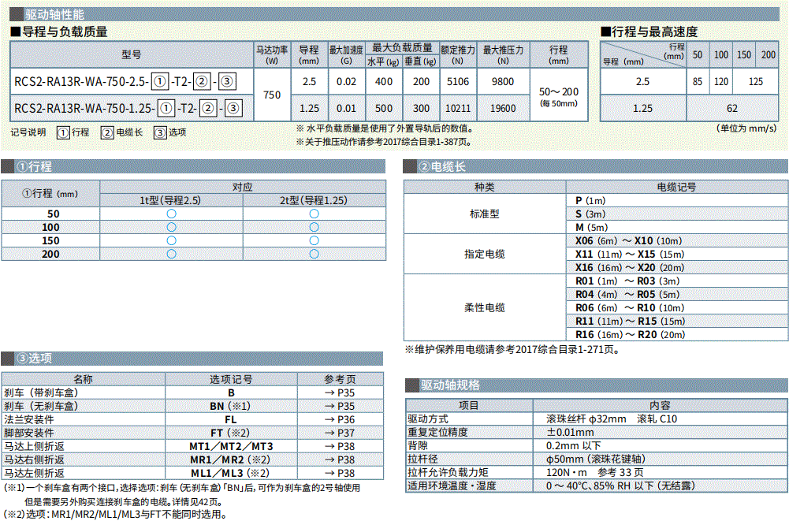Select option name 脚部安装件
The image size is (789, 532).
[x=29, y=433]
